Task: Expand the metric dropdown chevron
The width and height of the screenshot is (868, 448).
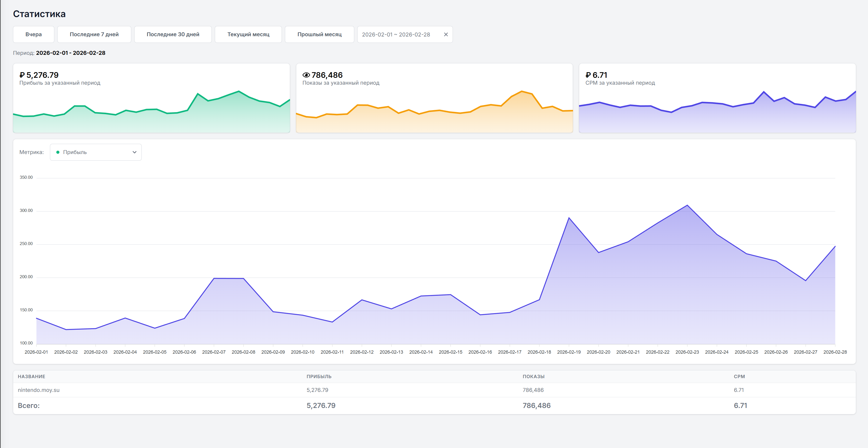Action: pyautogui.click(x=135, y=152)
